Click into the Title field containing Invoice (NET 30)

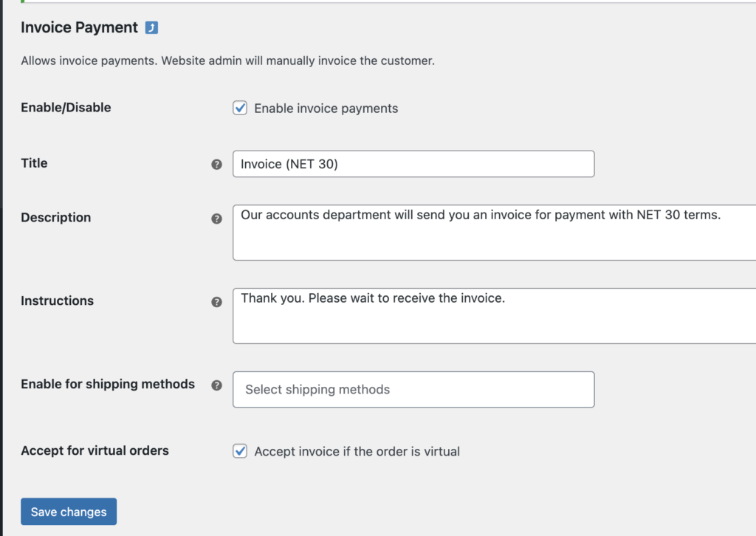pyautogui.click(x=413, y=164)
